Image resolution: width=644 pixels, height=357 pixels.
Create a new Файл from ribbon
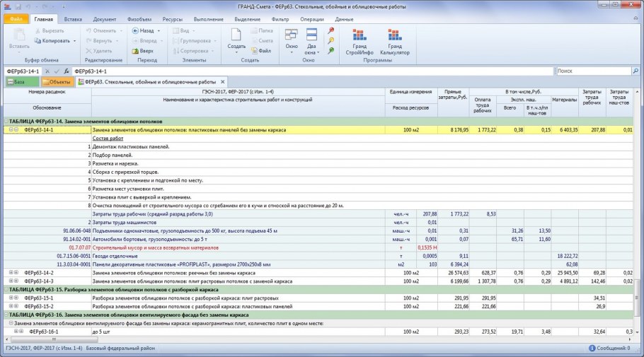pyautogui.click(x=260, y=51)
